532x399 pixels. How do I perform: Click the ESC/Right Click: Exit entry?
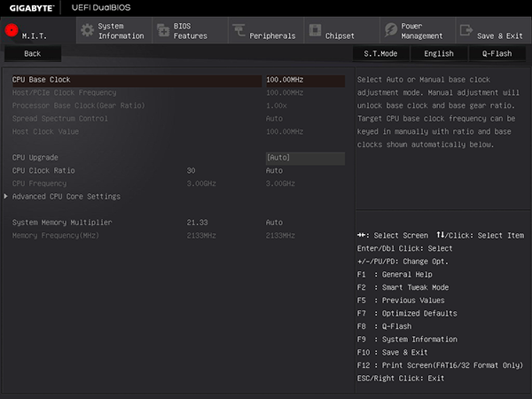[401, 379]
